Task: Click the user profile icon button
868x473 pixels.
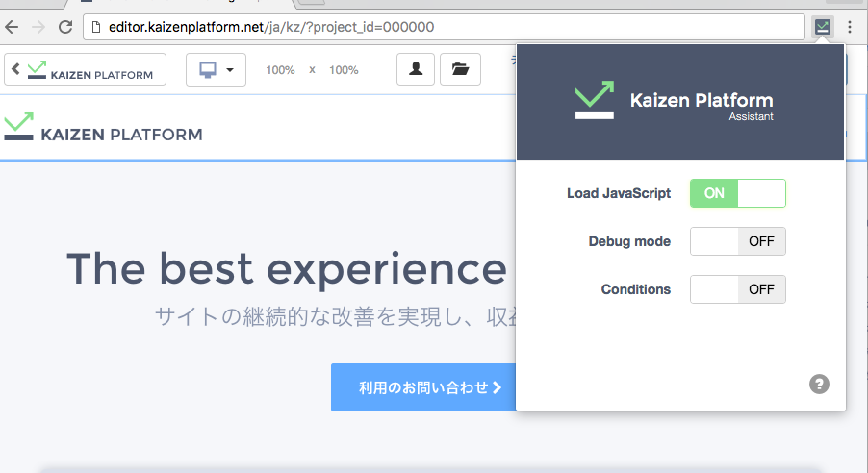Action: tap(416, 69)
